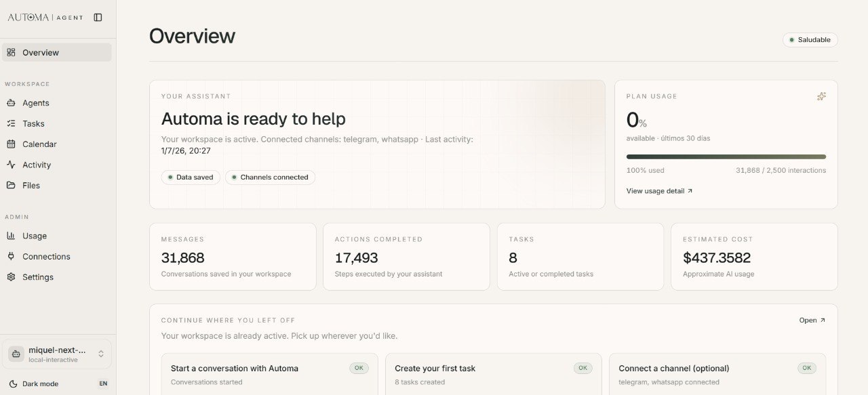The height and width of the screenshot is (395, 868).
Task: Click the Automa is ready to help heading
Action: pos(254,119)
